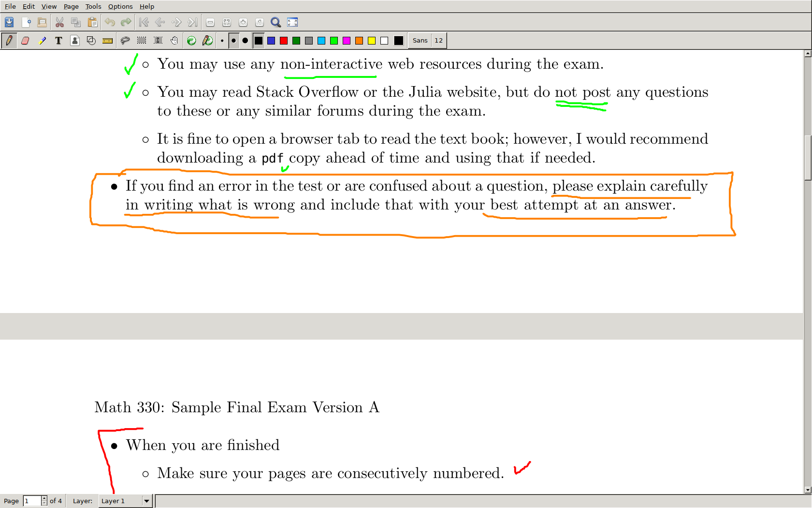812x508 pixels.
Task: Select the Highlighter tool
Action: coord(42,41)
